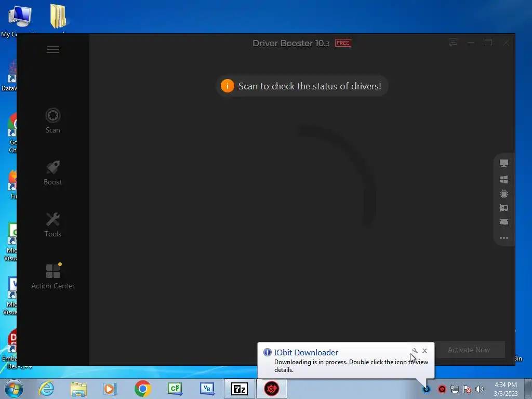Image resolution: width=532 pixels, height=399 pixels.
Task: Open IObit Downloader notification options wrench
Action: click(x=415, y=351)
